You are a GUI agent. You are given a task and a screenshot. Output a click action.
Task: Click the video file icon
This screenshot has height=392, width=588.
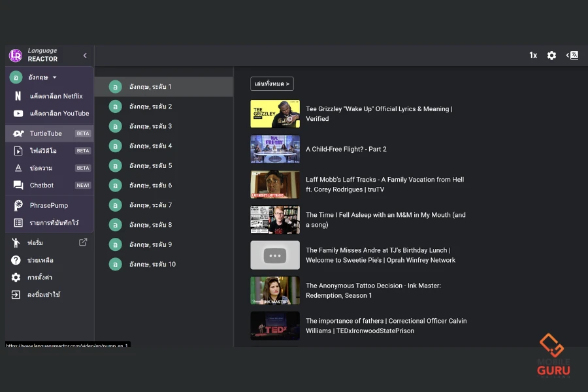click(18, 151)
